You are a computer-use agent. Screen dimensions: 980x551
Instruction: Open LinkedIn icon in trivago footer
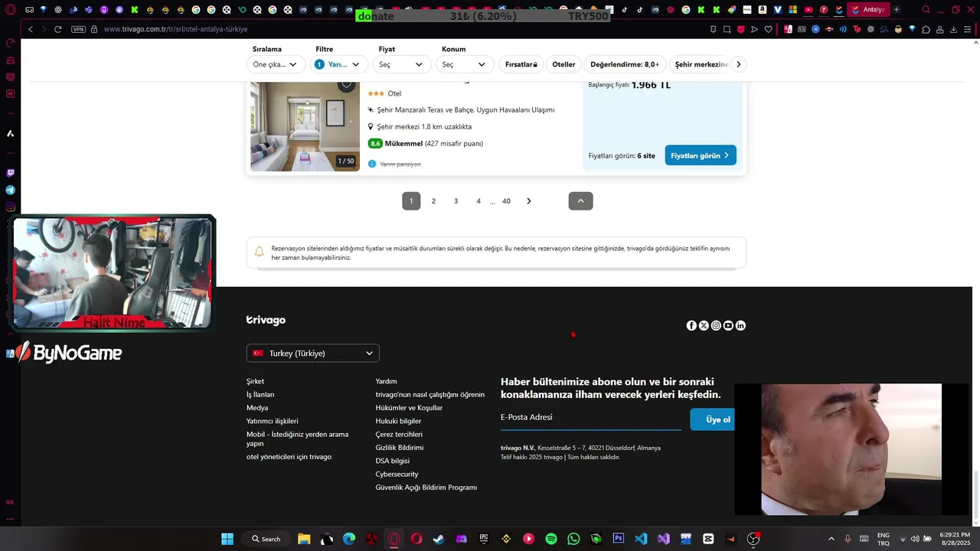tap(740, 325)
